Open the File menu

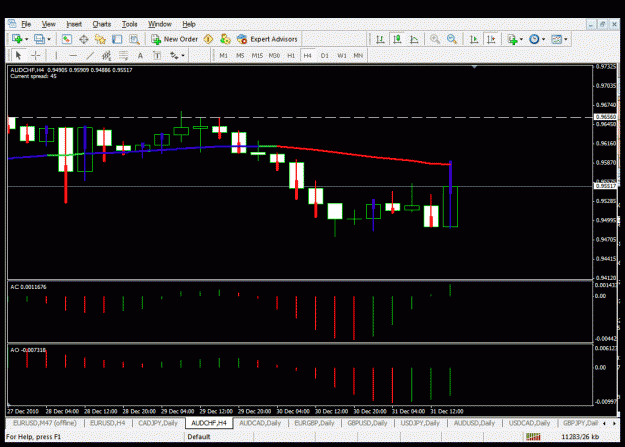click(26, 24)
